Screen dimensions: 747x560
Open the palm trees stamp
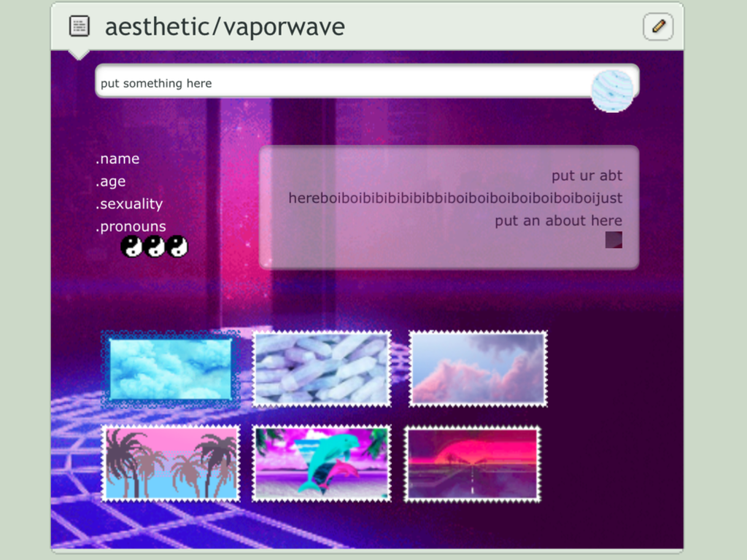(171, 463)
